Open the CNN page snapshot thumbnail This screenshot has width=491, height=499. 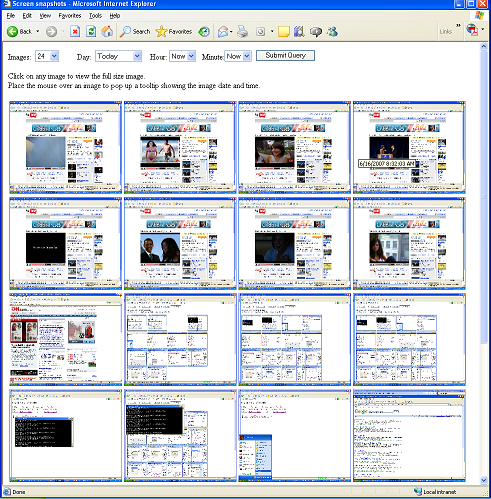pos(66,339)
